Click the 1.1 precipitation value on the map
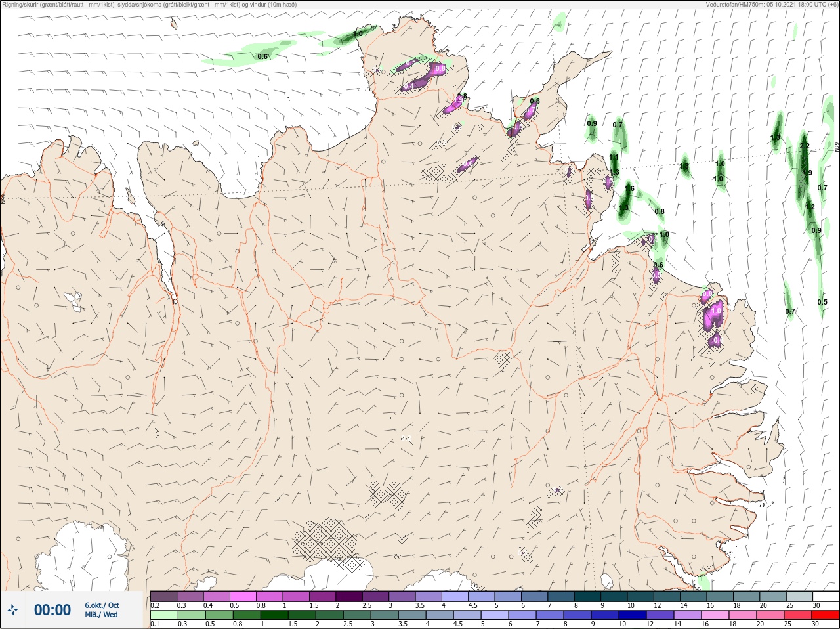The width and height of the screenshot is (840, 629). tap(614, 158)
